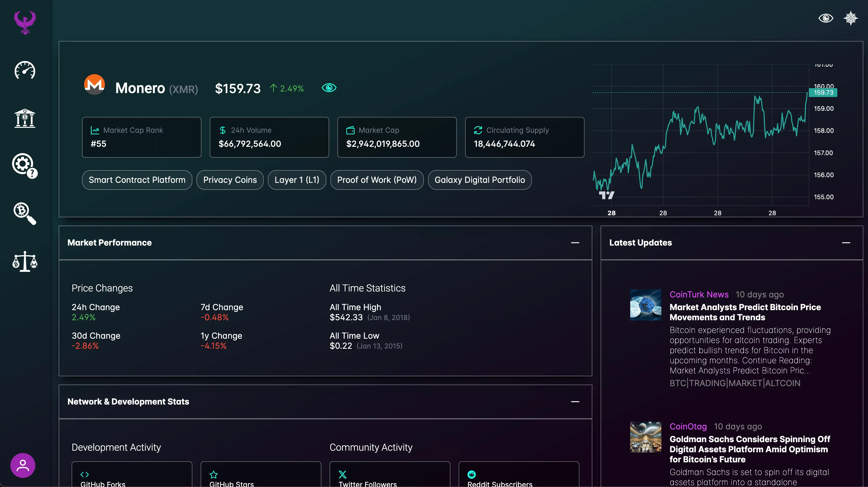Click the Community Activity heading
This screenshot has width=868, height=487.
tap(371, 447)
